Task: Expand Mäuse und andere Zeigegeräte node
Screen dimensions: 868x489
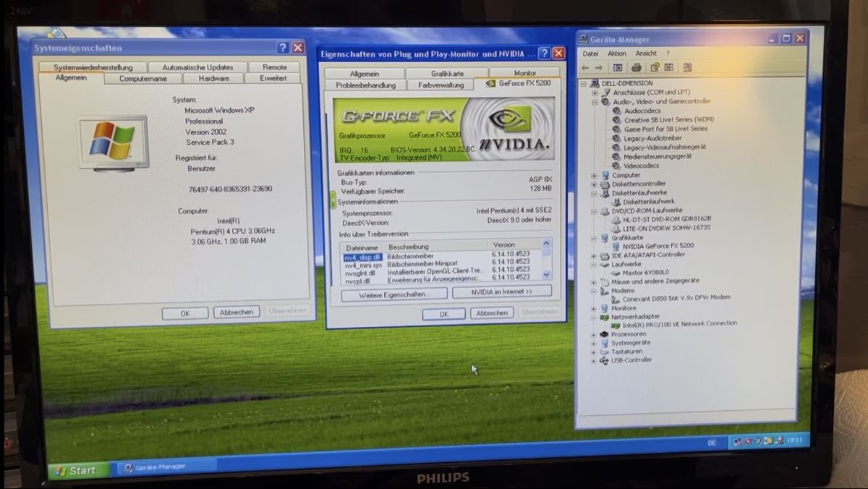Action: click(x=594, y=281)
